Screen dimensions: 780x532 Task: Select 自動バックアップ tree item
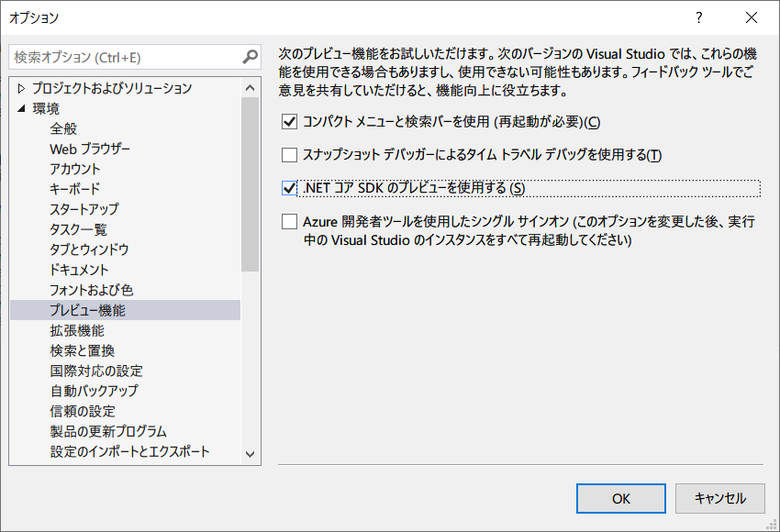(x=94, y=391)
